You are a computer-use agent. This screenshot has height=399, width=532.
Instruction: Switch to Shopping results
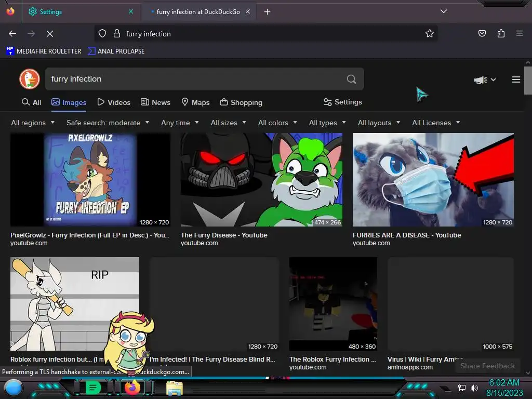(241, 102)
